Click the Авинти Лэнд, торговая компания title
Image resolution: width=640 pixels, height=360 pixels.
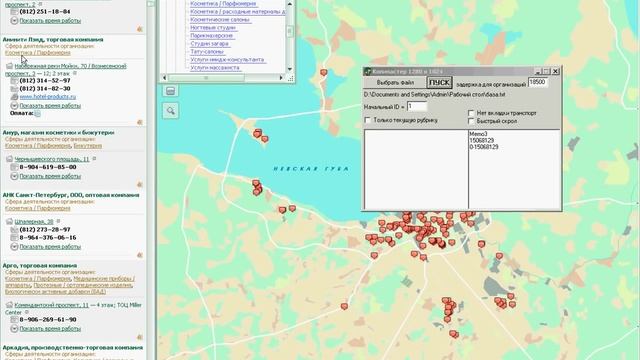tap(53, 40)
